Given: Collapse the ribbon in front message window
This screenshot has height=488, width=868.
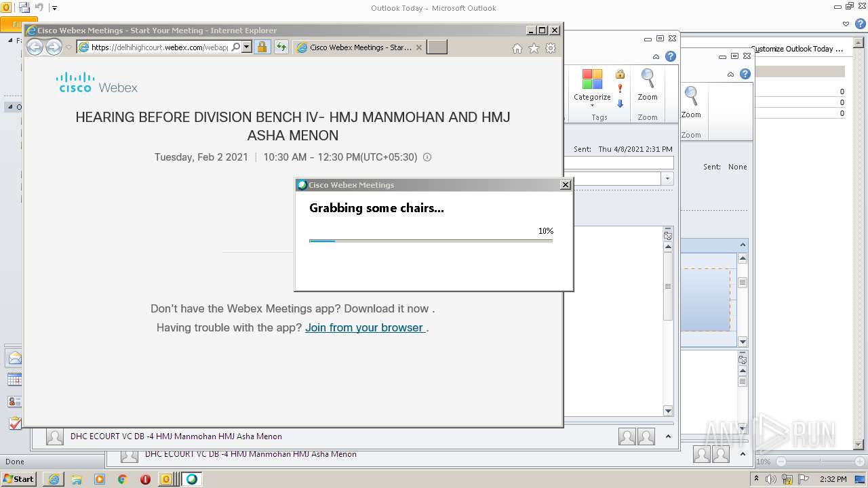Looking at the screenshot, I should [656, 57].
